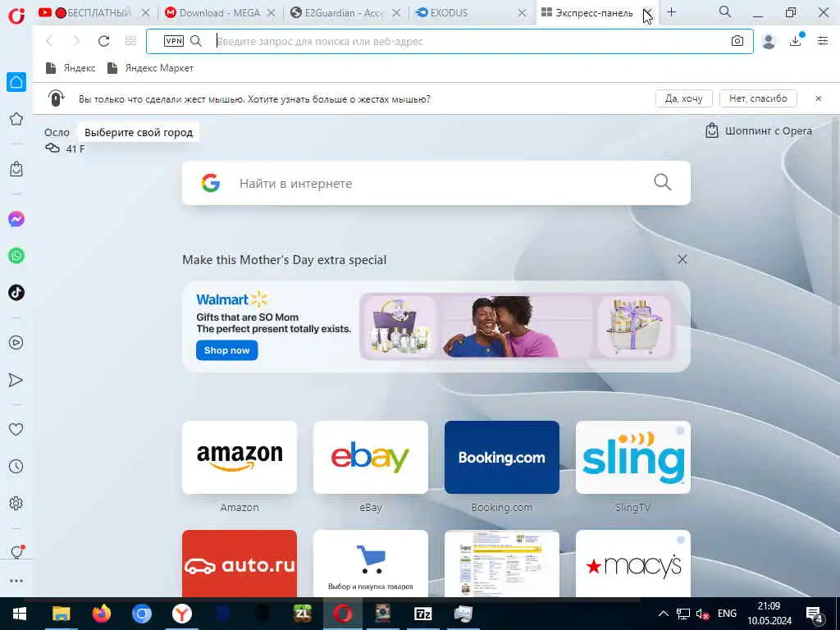
Task: Open the Яндекс Маркет bookmark
Action: 151,68
